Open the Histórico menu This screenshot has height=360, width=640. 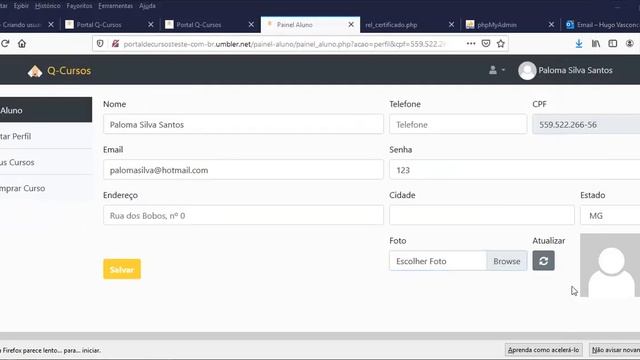[x=47, y=6]
